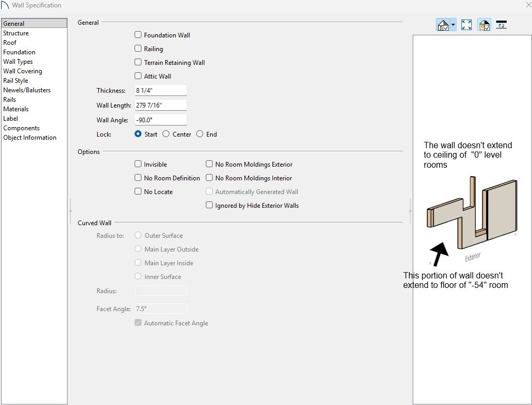Open the Newels/Balusters panel
The image size is (532, 405).
tap(27, 90)
